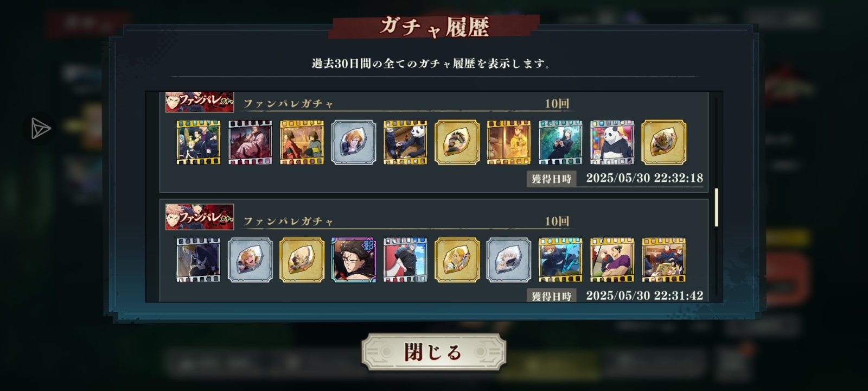868x391 pixels.
Task: Tap the last card in the bottom gacha row
Action: (x=663, y=260)
